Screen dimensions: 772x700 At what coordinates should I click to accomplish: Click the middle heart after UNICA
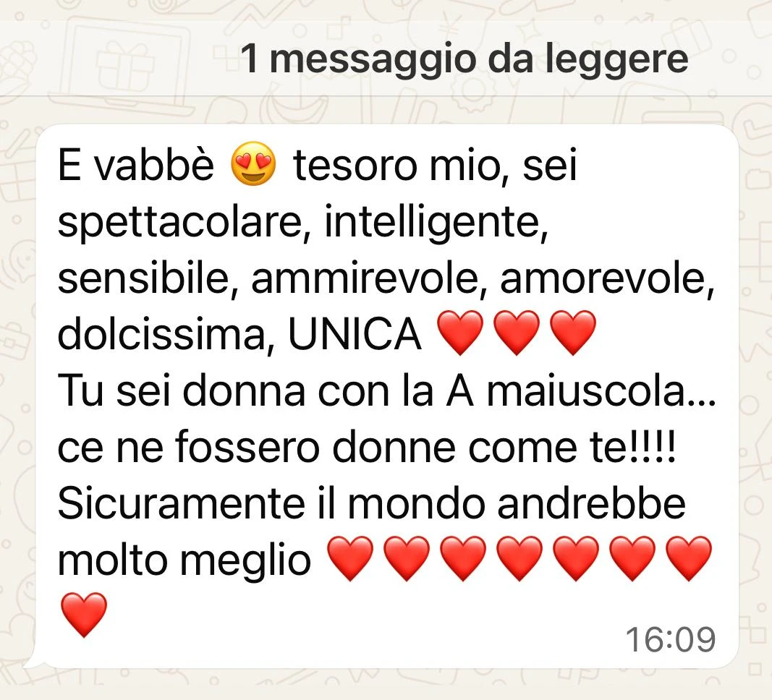pyautogui.click(x=517, y=333)
